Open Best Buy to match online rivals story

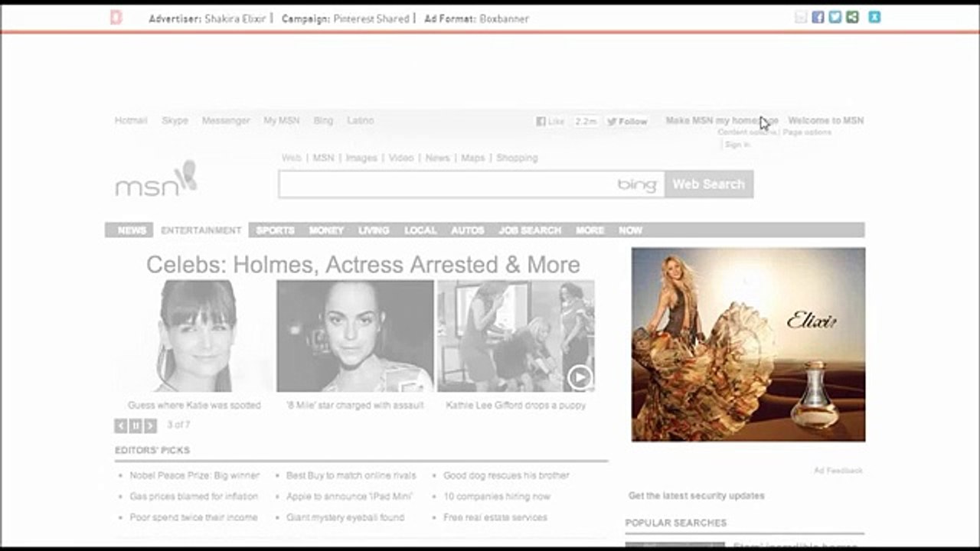tap(351, 475)
